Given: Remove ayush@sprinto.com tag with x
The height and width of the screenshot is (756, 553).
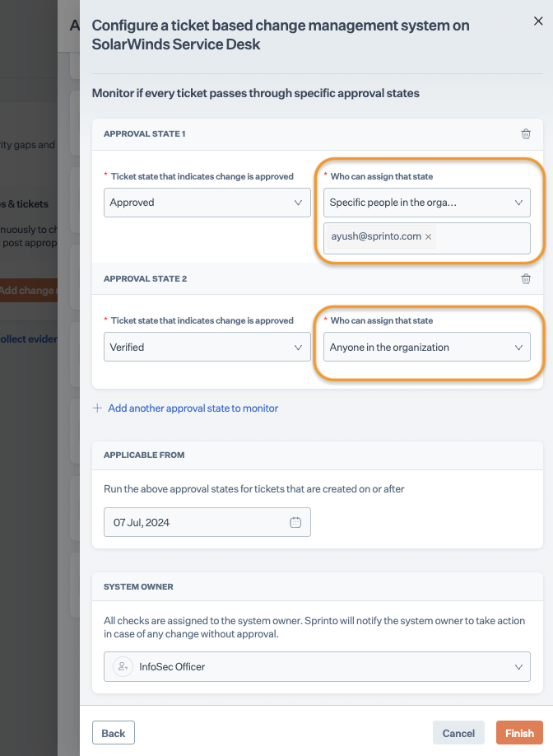Looking at the screenshot, I should [428, 236].
